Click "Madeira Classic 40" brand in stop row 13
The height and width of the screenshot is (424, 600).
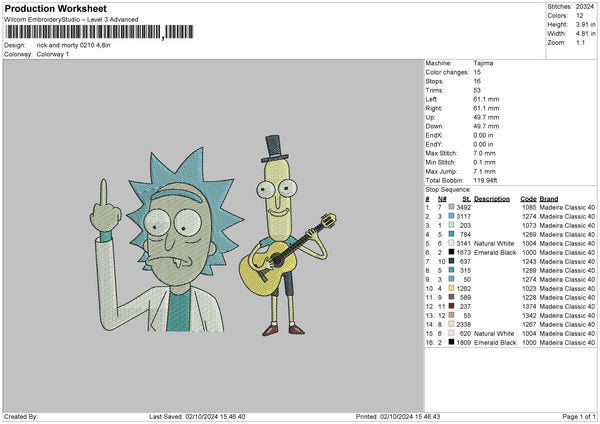(x=567, y=316)
